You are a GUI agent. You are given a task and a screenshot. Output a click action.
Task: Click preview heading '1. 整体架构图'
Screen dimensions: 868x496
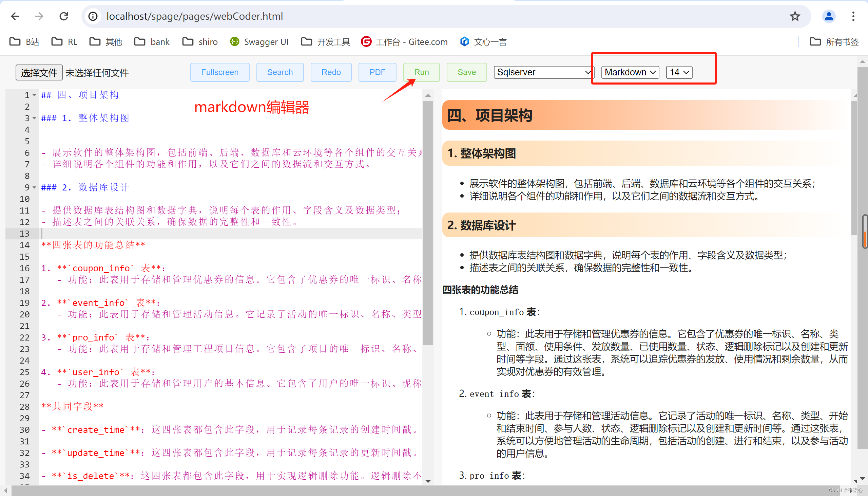pos(481,153)
